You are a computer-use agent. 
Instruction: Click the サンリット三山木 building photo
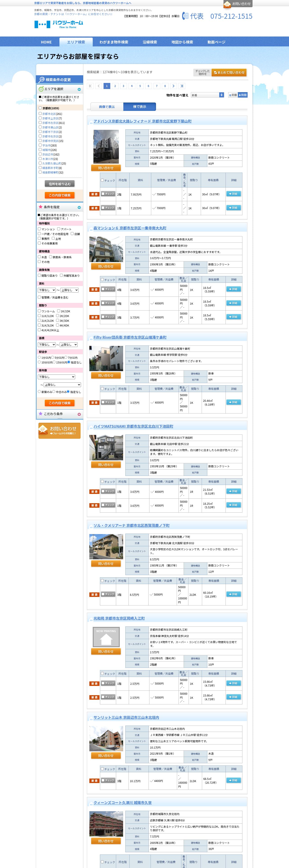(x=106, y=738)
